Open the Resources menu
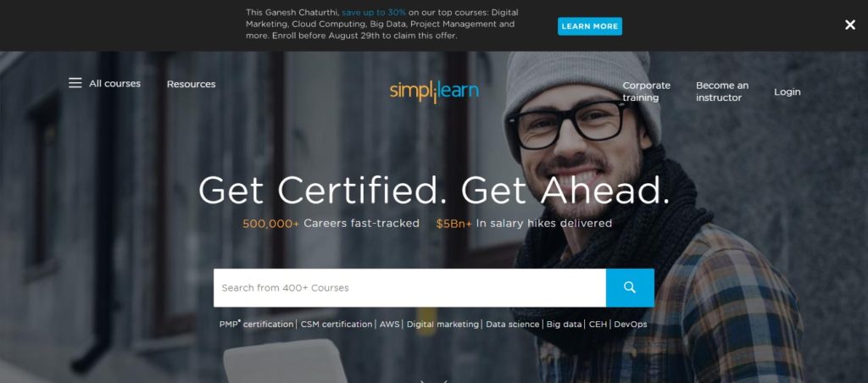868x383 pixels. tap(191, 84)
